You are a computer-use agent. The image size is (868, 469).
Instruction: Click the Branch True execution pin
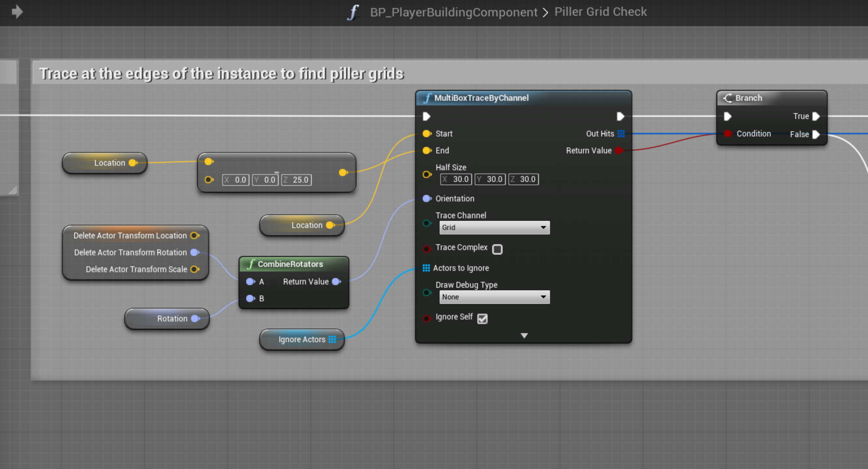tap(816, 116)
